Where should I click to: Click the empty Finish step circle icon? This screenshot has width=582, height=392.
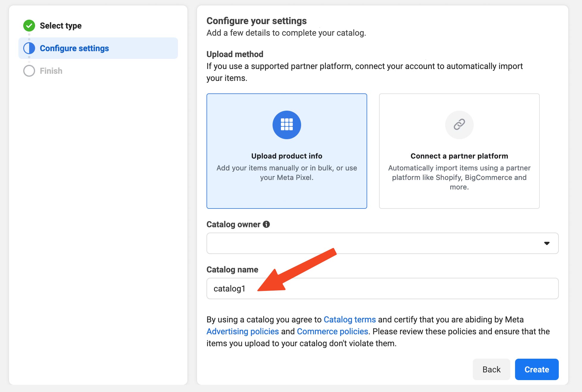point(29,71)
